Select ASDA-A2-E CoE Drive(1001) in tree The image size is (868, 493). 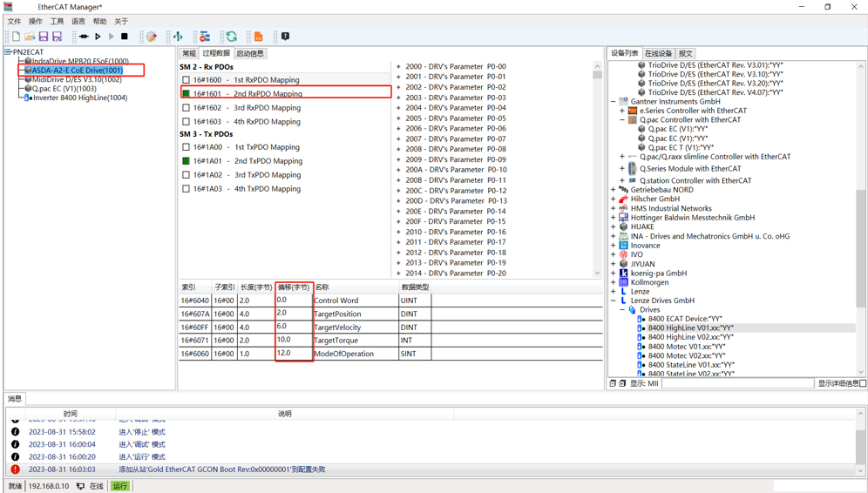pos(77,71)
